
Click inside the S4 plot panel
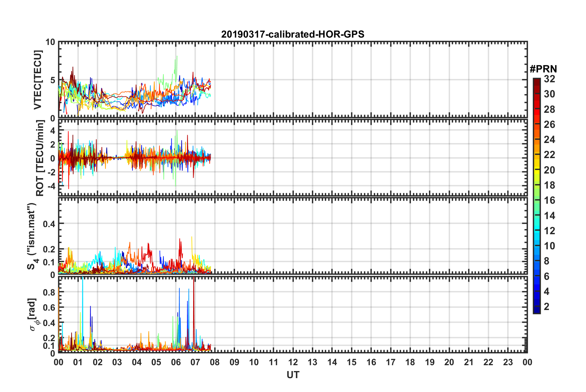click(293, 236)
